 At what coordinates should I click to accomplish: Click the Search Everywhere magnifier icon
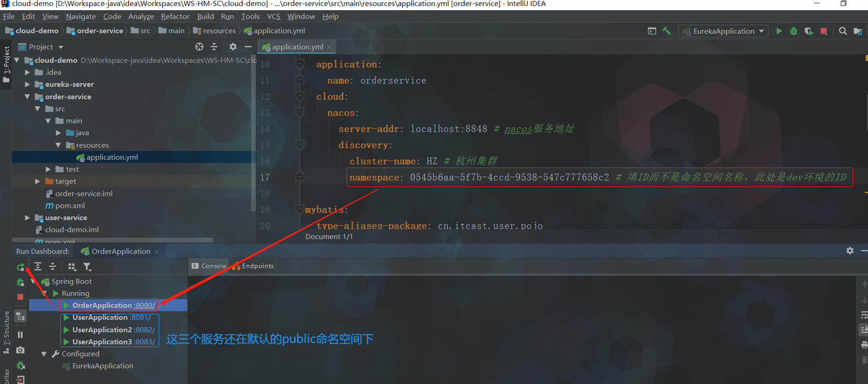(x=843, y=31)
